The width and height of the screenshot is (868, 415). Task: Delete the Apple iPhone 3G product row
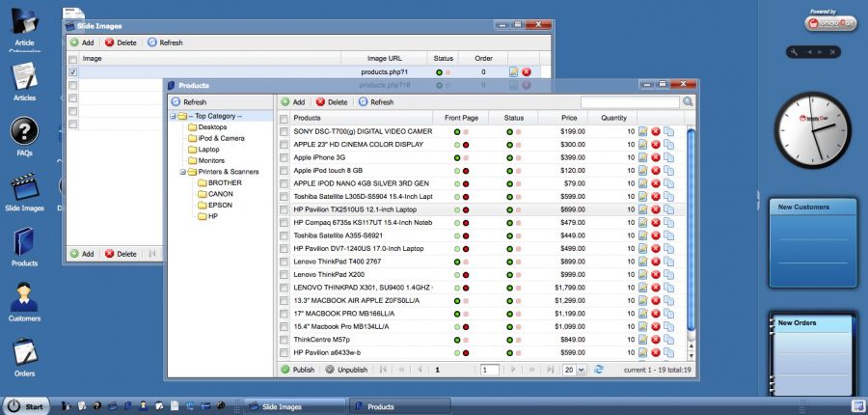click(x=656, y=157)
